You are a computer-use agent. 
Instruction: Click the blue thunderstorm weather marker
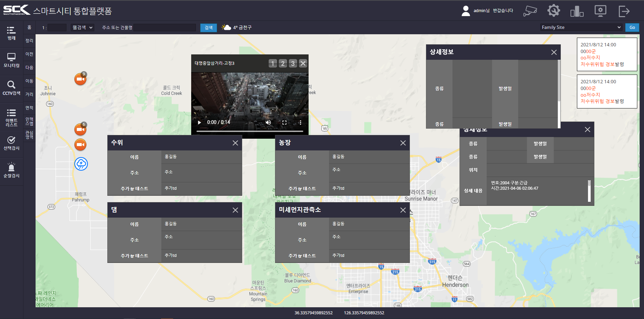point(81,164)
